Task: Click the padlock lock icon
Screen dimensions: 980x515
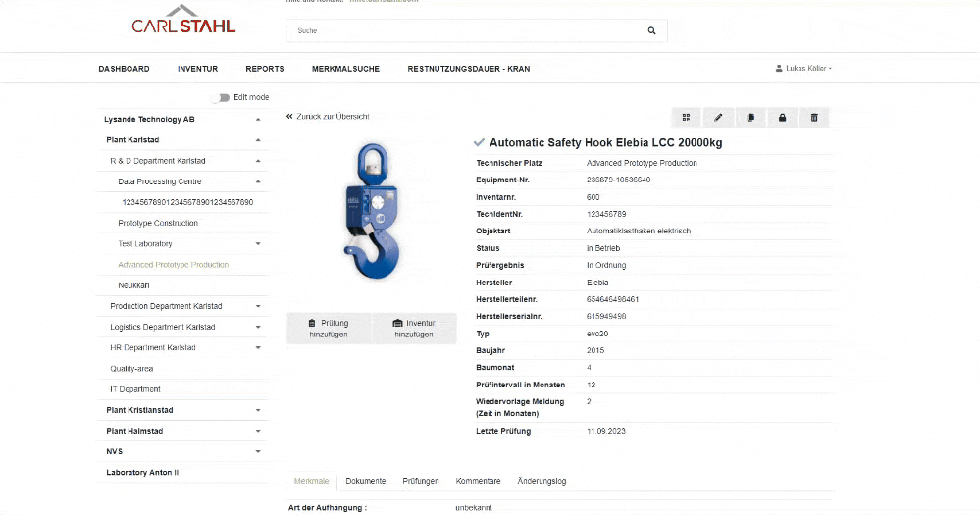Action: (x=782, y=118)
